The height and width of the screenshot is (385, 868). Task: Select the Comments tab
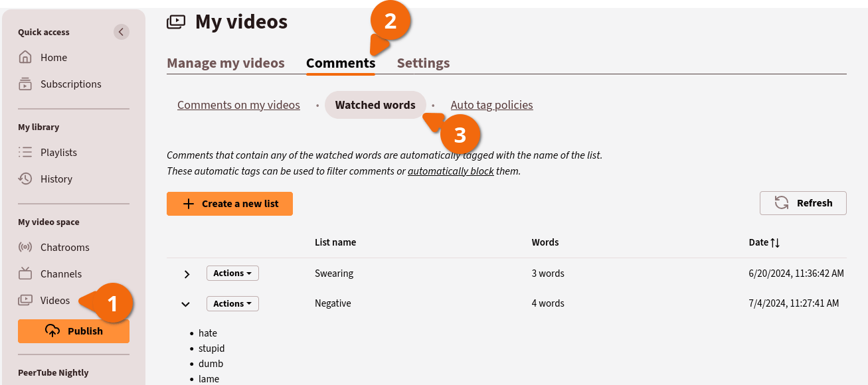point(341,63)
